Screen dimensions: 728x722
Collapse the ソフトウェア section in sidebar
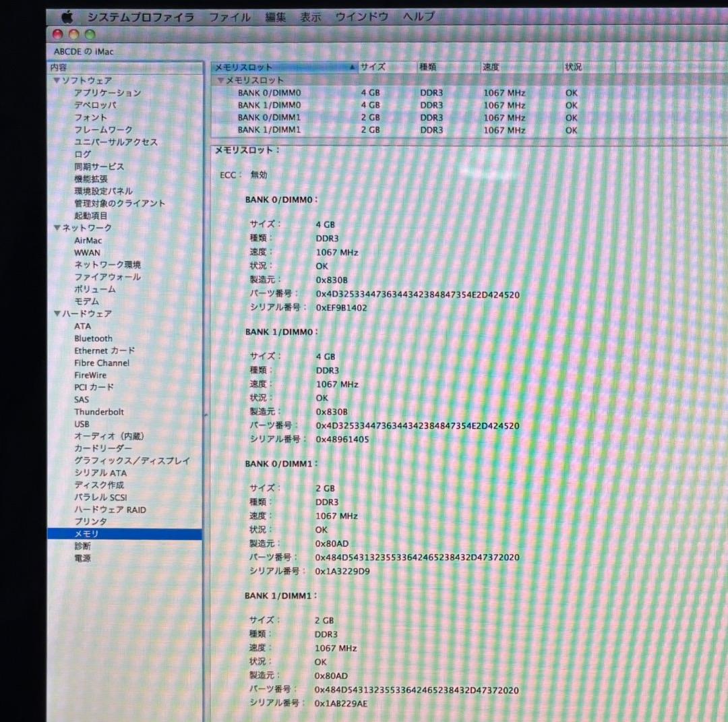(x=57, y=80)
